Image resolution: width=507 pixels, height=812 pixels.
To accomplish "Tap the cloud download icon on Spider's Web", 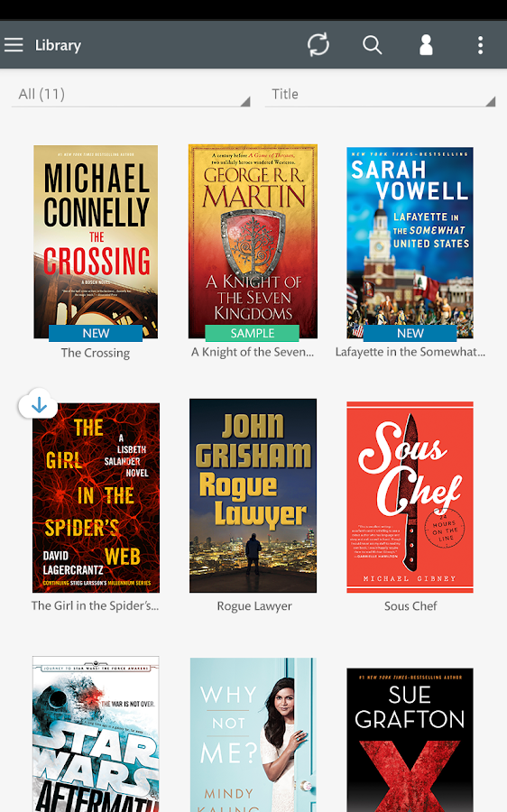I will 39,405.
